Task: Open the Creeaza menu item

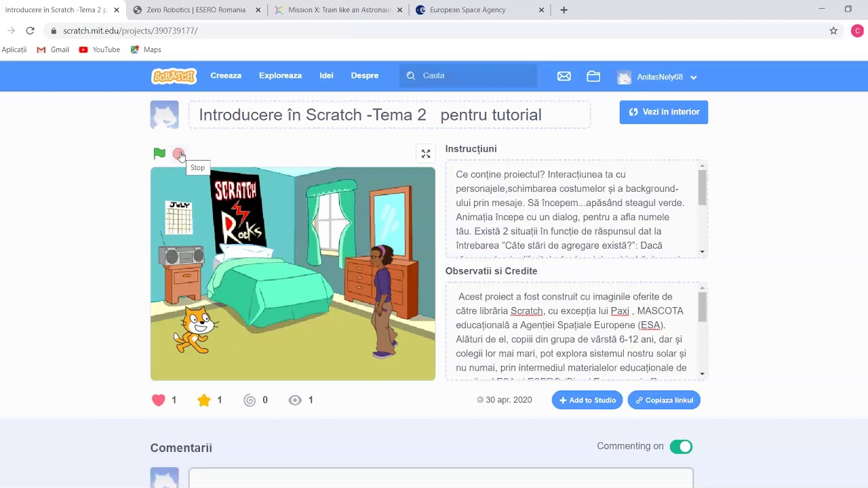Action: (226, 76)
